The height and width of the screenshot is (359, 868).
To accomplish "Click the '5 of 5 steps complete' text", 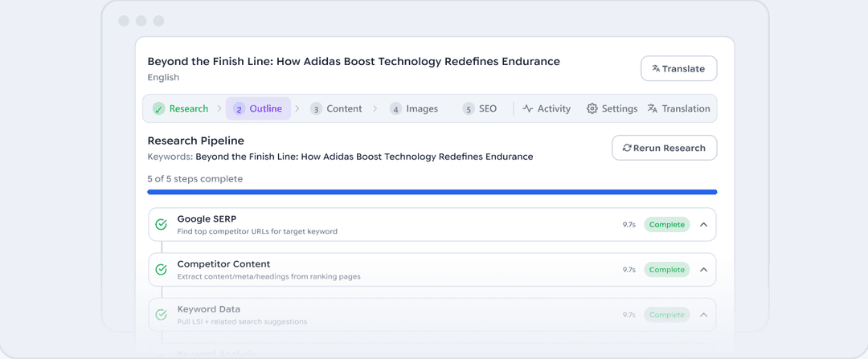I will [194, 178].
